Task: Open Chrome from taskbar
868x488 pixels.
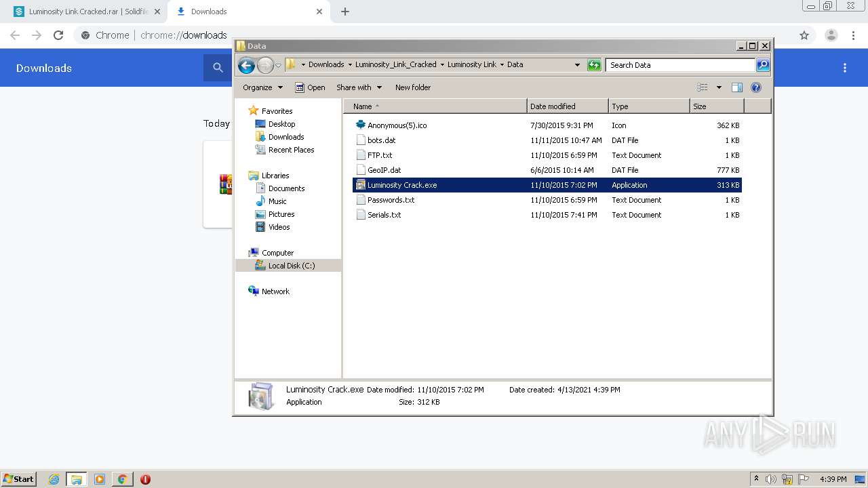Action: [122, 479]
